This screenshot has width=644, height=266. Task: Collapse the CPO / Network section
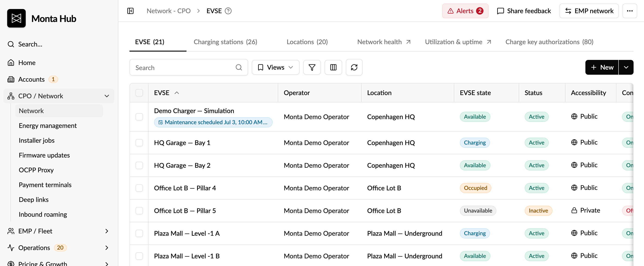(x=107, y=96)
